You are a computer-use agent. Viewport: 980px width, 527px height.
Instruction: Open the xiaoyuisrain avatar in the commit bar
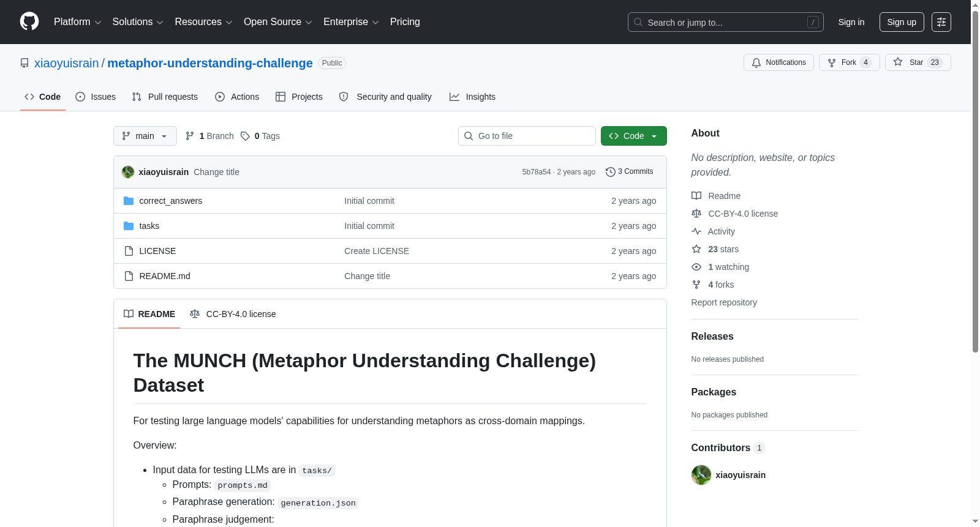point(128,172)
